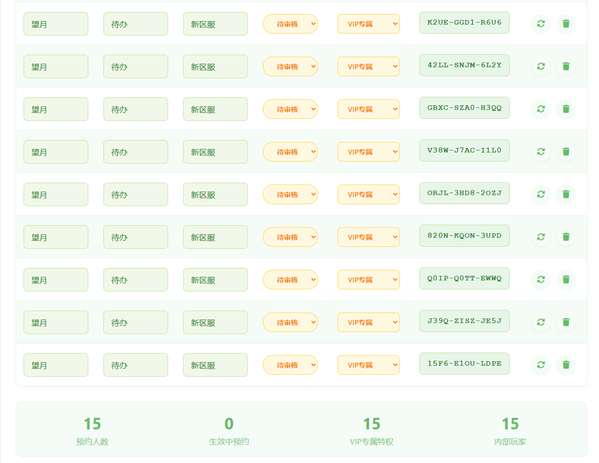599x463 pixels.
Task: Focus the 待办 field in the ORJL row
Action: (x=135, y=194)
